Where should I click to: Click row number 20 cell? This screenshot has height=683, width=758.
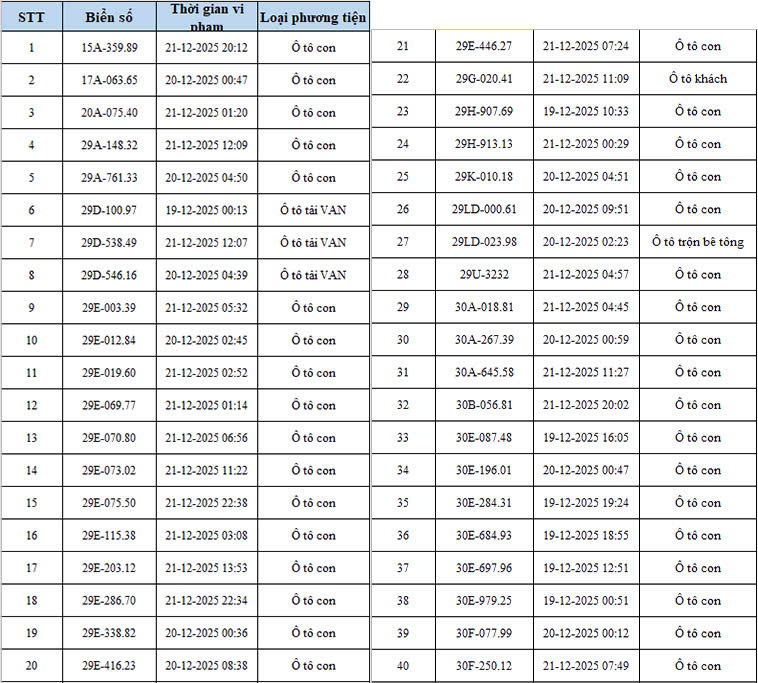pos(31,666)
